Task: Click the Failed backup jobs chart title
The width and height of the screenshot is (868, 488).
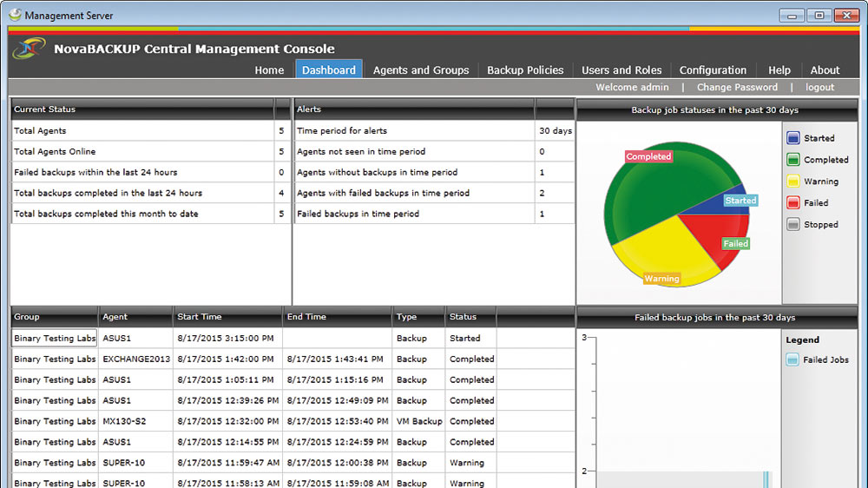Action: click(714, 318)
